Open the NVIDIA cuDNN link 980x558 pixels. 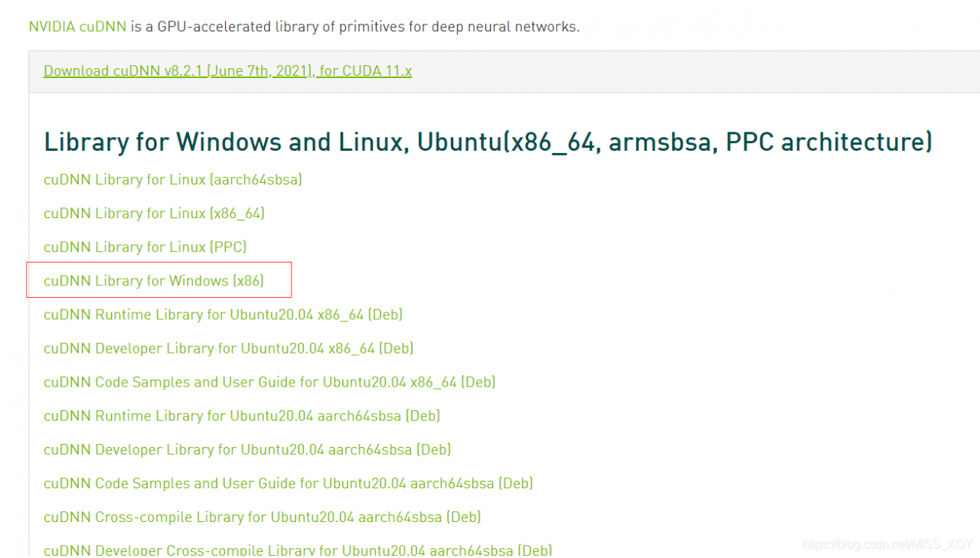click(77, 27)
